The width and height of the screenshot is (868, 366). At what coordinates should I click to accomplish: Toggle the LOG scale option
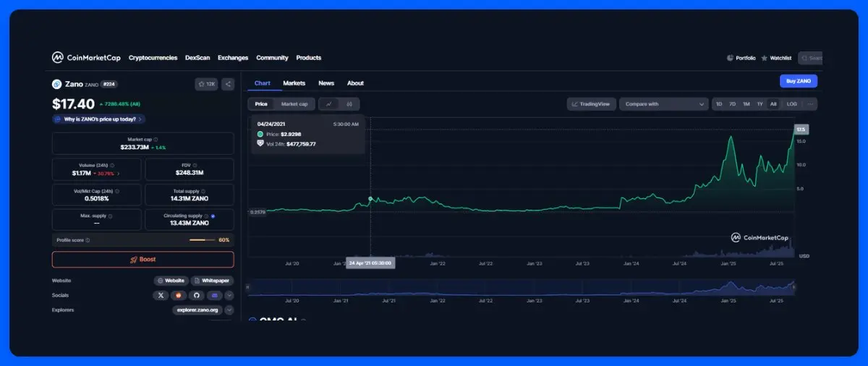click(x=792, y=104)
